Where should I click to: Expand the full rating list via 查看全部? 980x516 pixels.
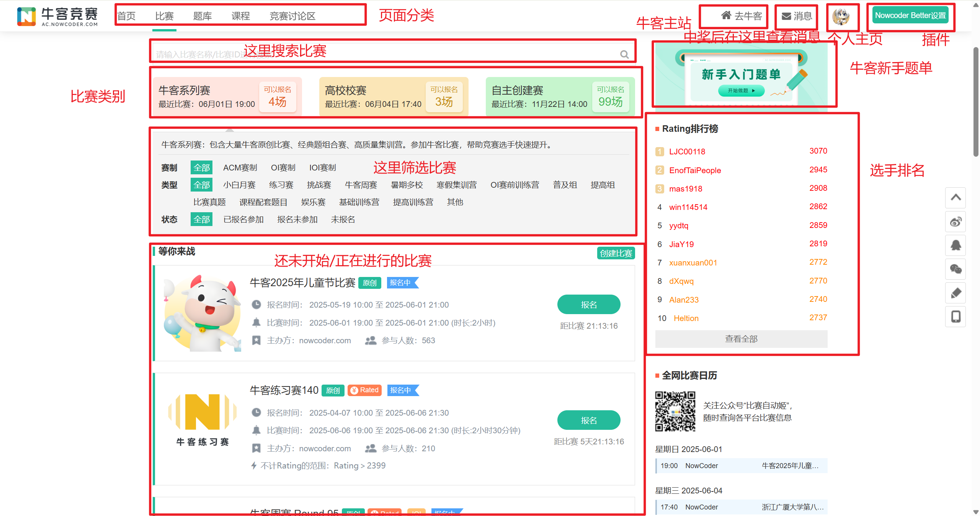pos(741,339)
